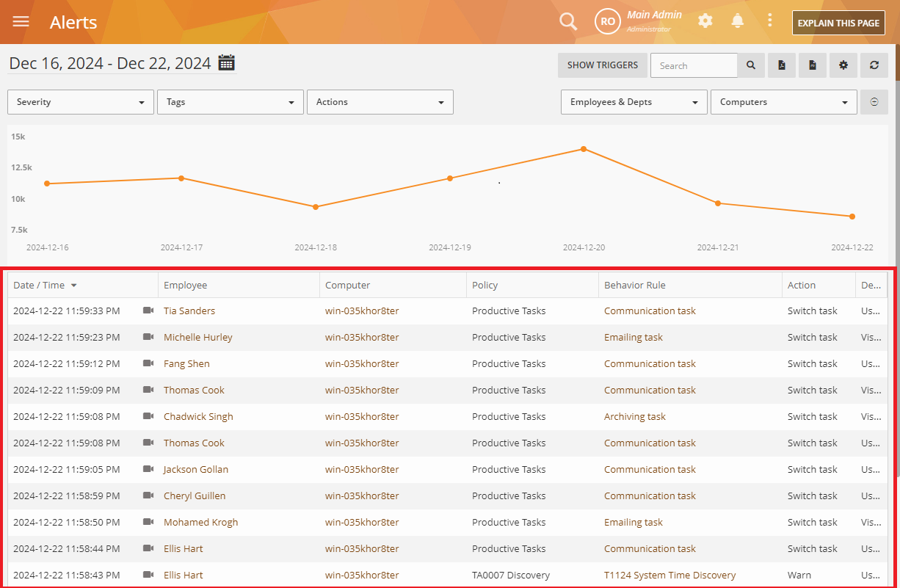
Task: Click the Warn action cell
Action: 799,575
